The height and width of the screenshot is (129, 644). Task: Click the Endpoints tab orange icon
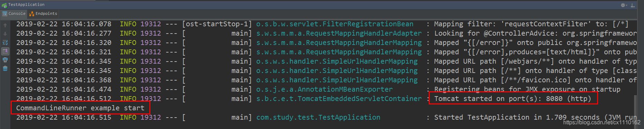32,14
